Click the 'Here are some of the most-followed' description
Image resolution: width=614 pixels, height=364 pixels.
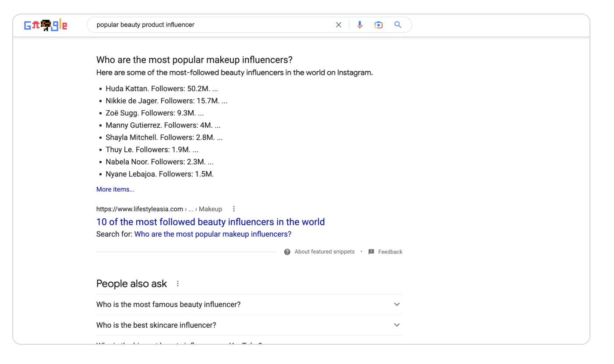point(235,73)
